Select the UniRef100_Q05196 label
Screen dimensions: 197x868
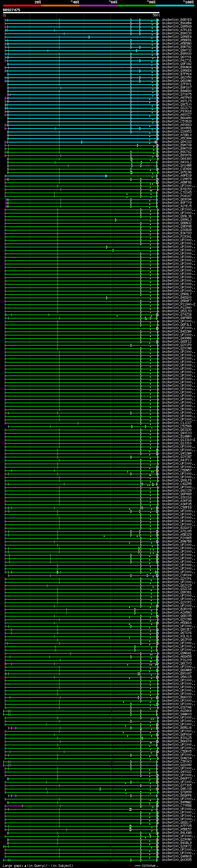click(x=177, y=172)
